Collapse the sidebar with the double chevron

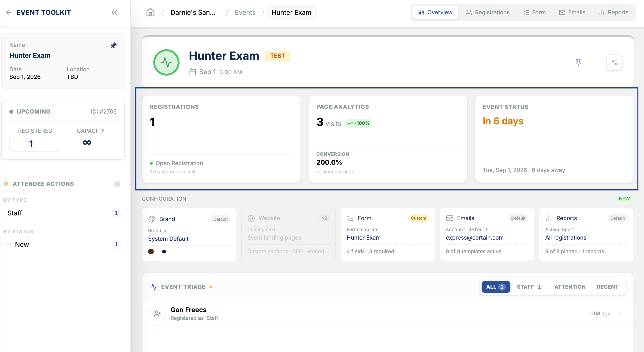coord(115,12)
